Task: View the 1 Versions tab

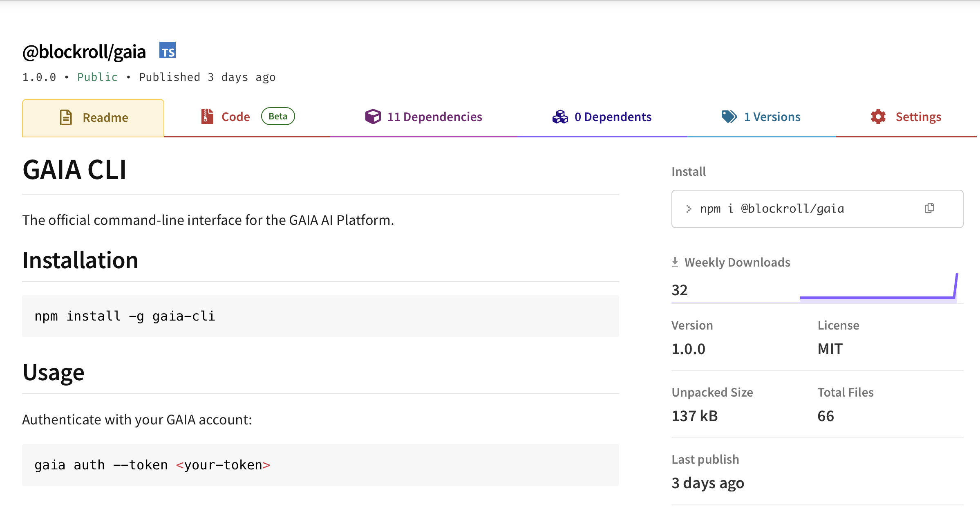Action: click(x=772, y=117)
